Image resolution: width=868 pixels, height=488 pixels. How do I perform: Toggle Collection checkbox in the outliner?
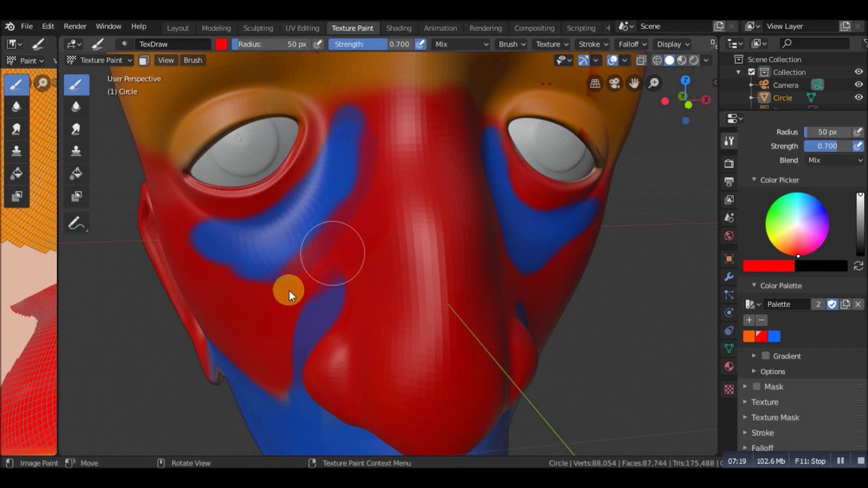pyautogui.click(x=751, y=72)
